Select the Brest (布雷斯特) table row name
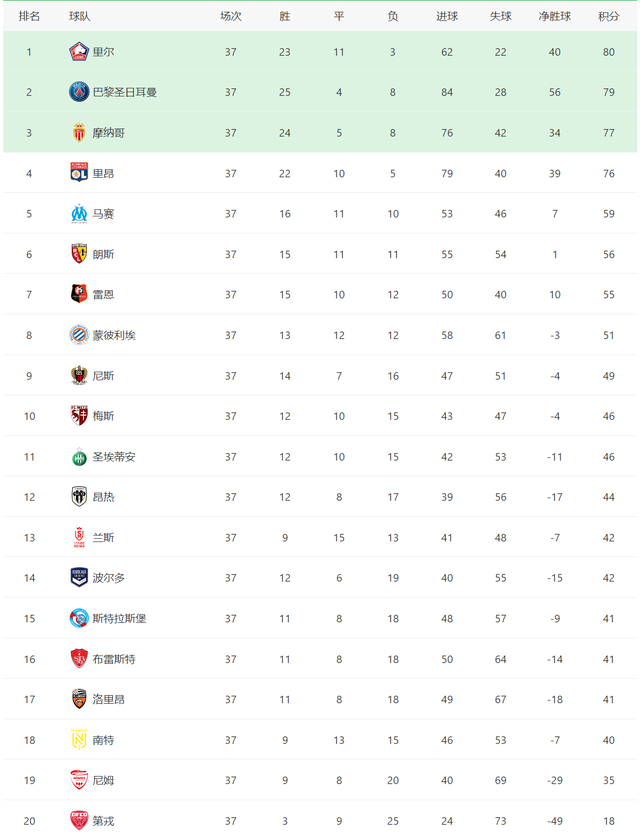Viewport: 640px width, 836px height. [x=114, y=659]
